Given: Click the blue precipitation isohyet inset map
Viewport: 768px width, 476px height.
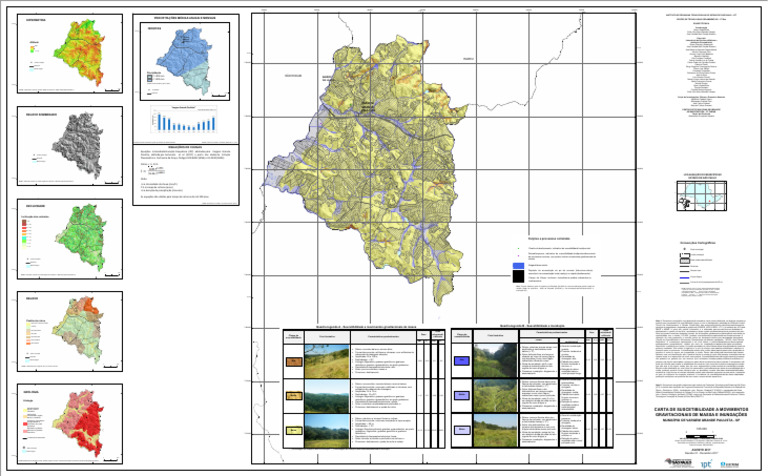Looking at the screenshot, I should tap(185, 61).
